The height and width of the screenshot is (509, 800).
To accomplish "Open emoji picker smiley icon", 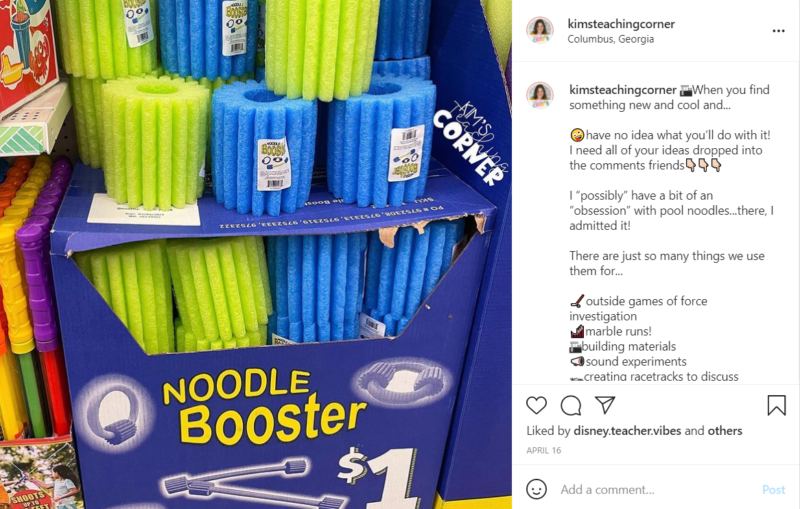I will [x=536, y=489].
